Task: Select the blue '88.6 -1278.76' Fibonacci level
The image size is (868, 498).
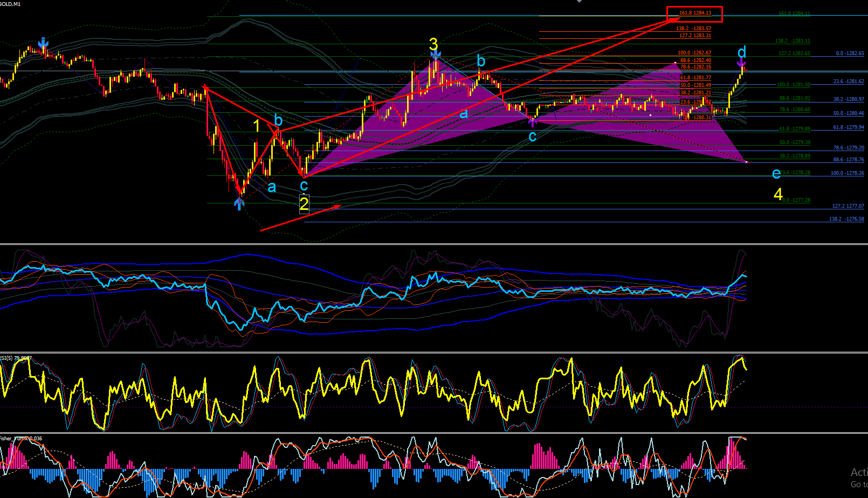Action: [x=849, y=160]
